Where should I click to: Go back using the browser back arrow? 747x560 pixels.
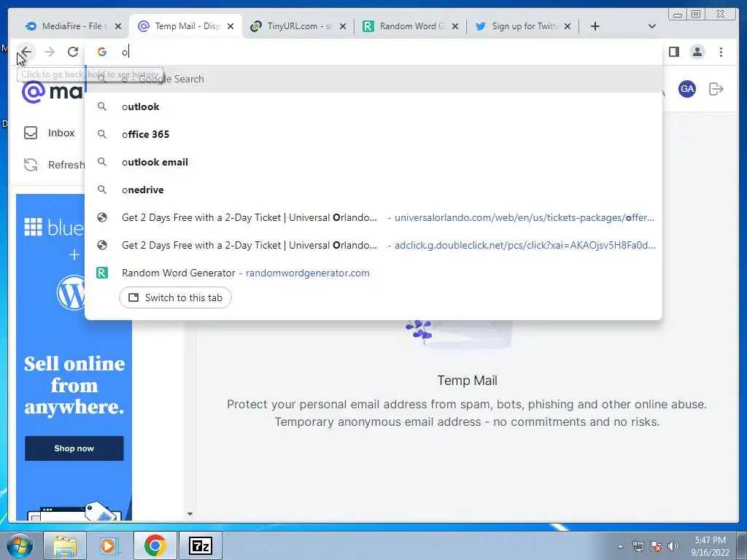pos(26,52)
